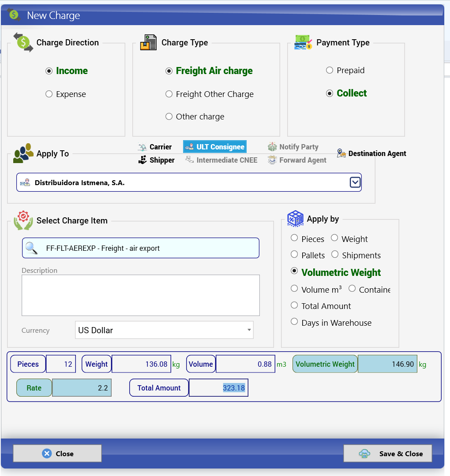Click the Rate value field
The height and width of the screenshot is (476, 450).
(x=82, y=388)
